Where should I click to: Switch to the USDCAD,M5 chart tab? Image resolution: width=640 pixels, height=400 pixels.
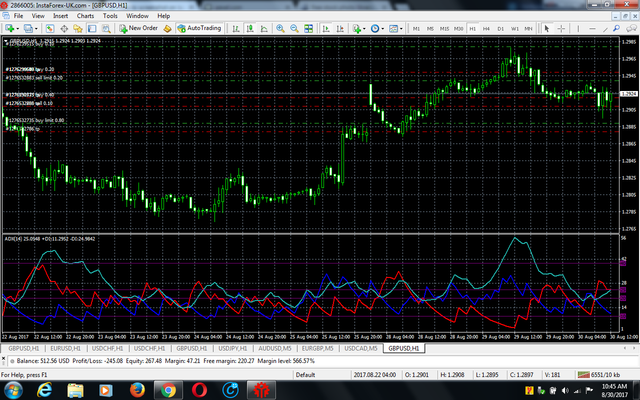pos(361,348)
